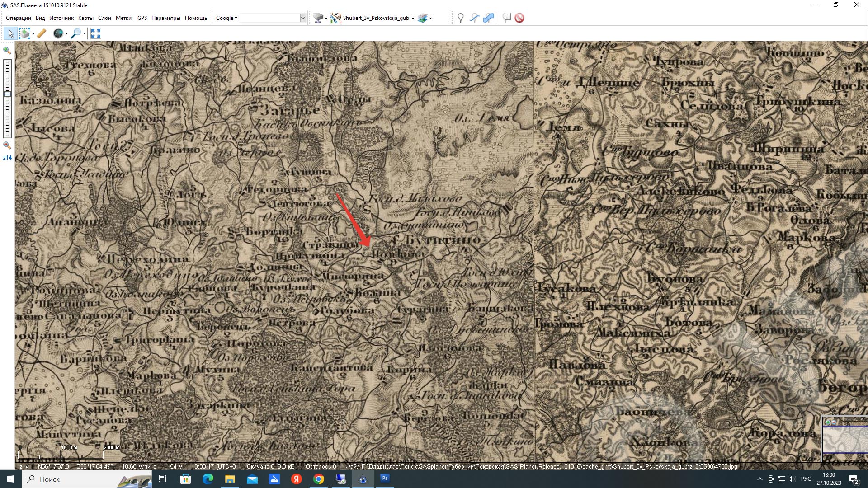Click the zoom in magnifier on left
This screenshot has height=488, width=868.
(x=7, y=51)
